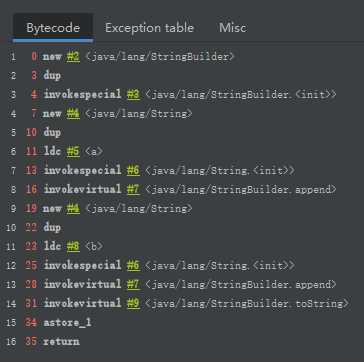Select the Misc tab

[233, 28]
